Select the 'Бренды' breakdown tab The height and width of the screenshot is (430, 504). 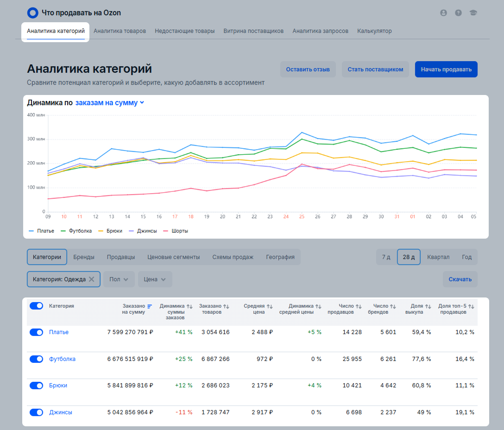(x=83, y=257)
